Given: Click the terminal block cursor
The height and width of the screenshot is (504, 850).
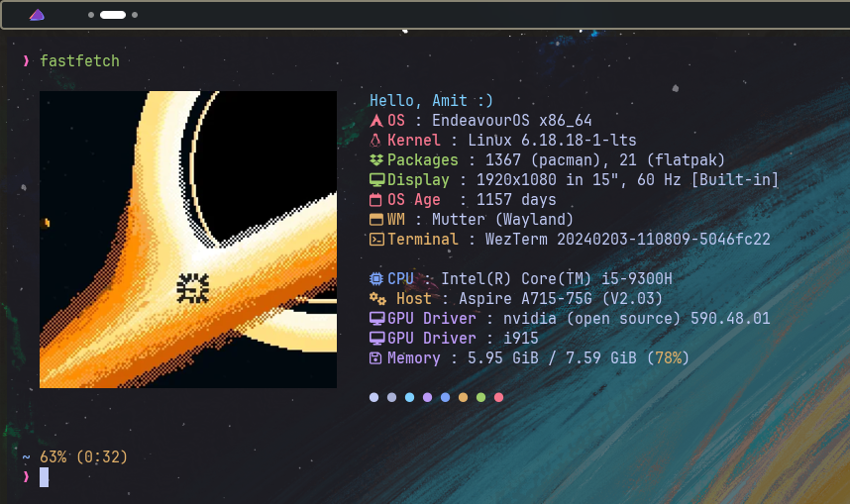Looking at the screenshot, I should tap(44, 477).
